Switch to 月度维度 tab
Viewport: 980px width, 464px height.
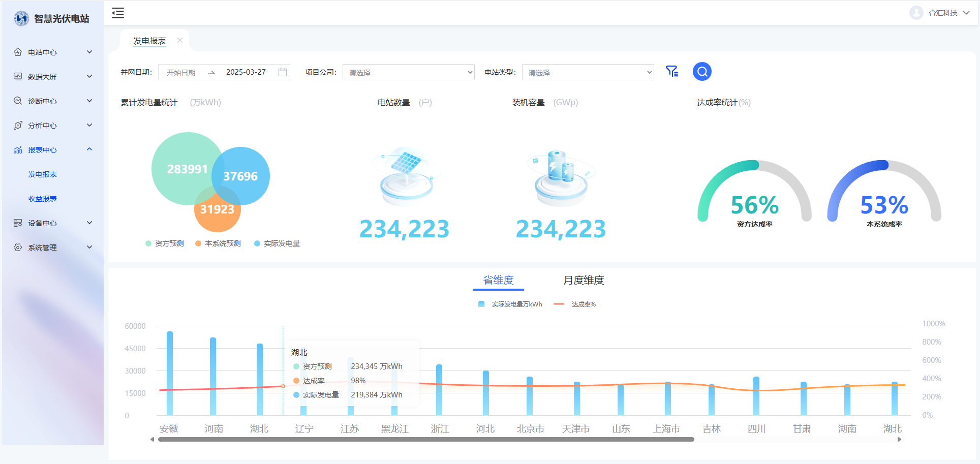tap(584, 280)
